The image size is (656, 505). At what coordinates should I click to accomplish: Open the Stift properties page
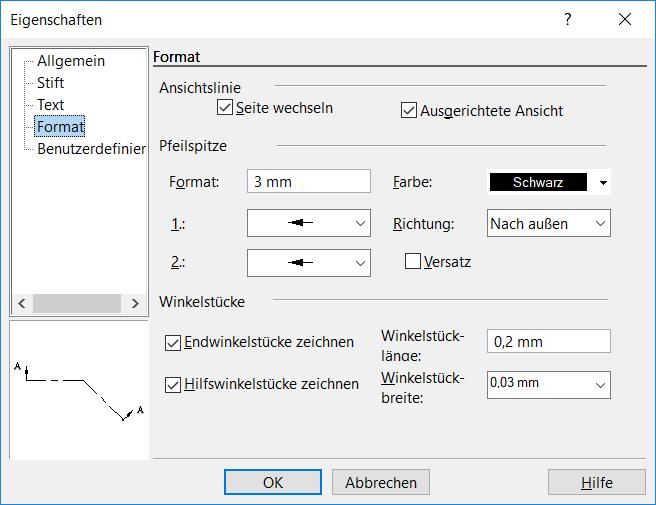50,83
